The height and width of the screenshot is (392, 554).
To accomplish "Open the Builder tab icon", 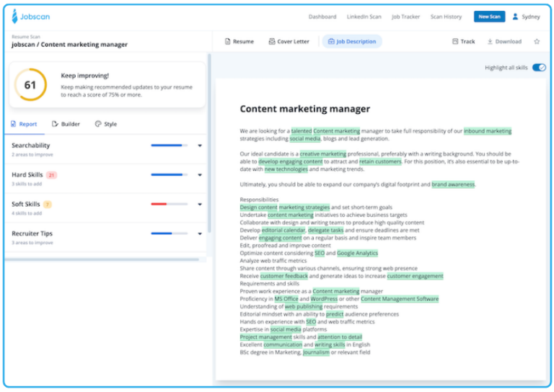I will tap(56, 124).
